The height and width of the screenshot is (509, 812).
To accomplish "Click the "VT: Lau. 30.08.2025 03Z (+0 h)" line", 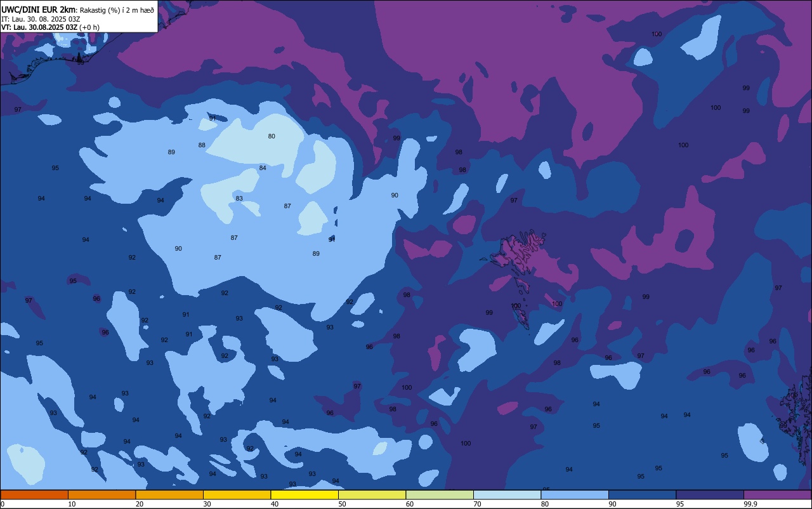I will pyautogui.click(x=50, y=27).
